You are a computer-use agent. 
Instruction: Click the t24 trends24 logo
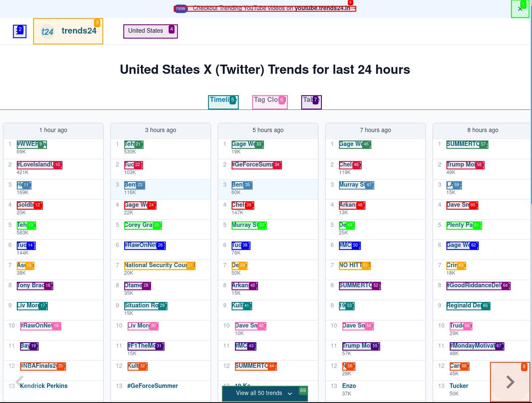(68, 31)
